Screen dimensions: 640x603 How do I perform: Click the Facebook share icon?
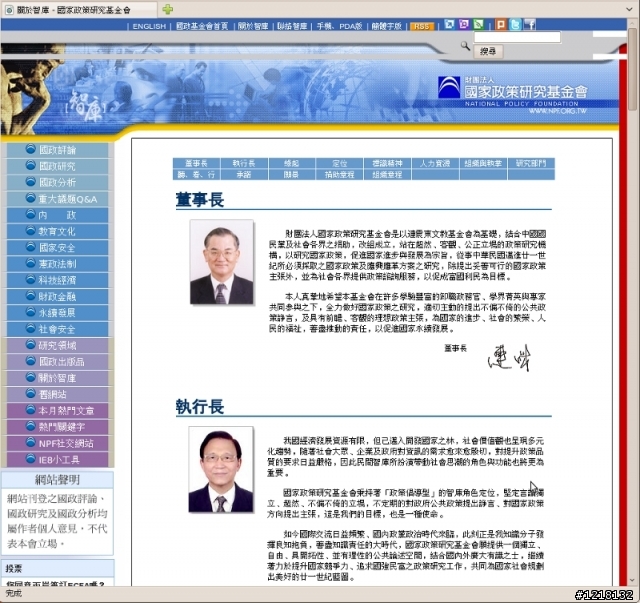(x=530, y=24)
